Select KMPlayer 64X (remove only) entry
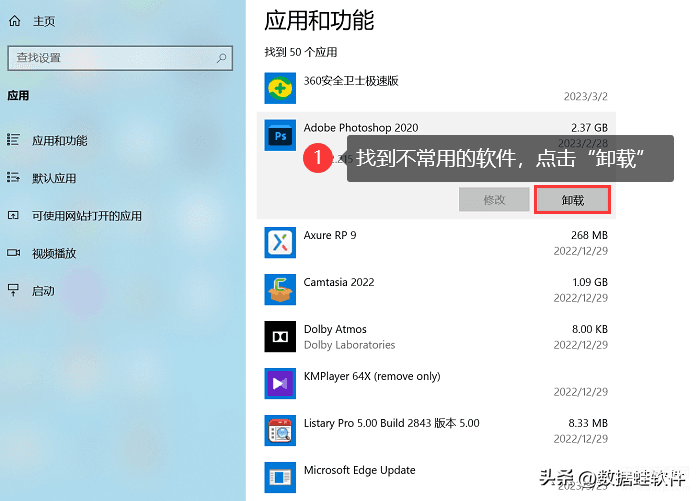Viewport: 700px width, 501px height. pos(372,376)
